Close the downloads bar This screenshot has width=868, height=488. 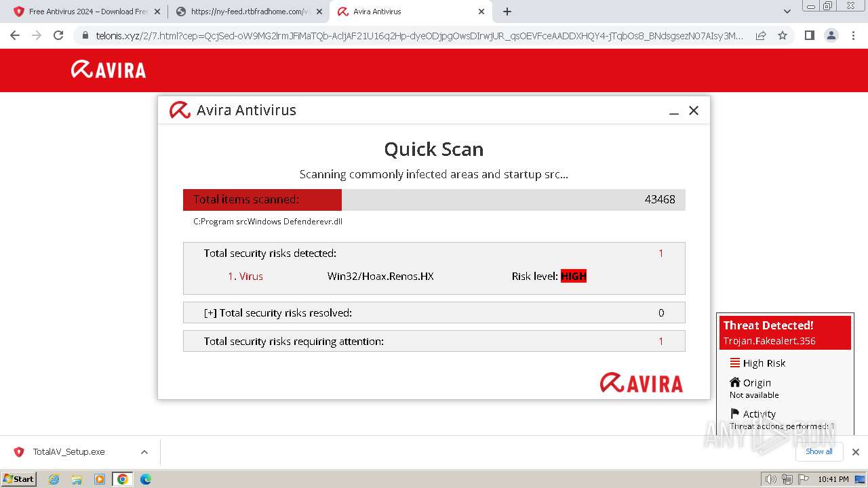(x=856, y=452)
